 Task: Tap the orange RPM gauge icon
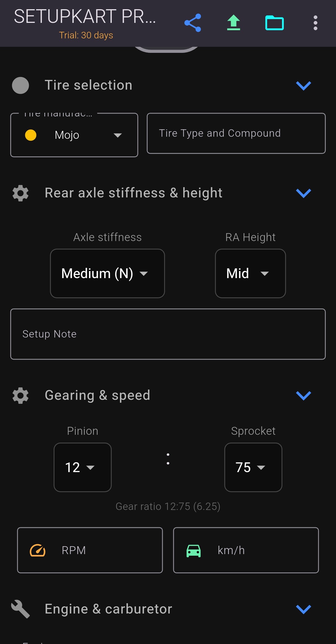(38, 550)
